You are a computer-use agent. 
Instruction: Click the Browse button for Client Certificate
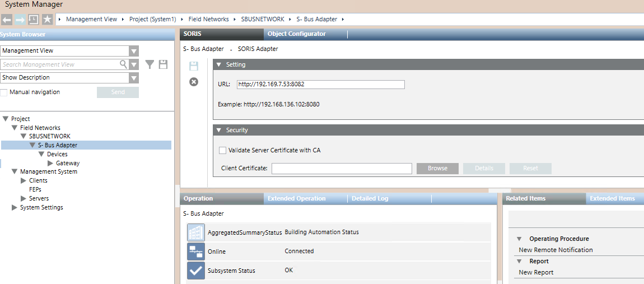tap(437, 169)
